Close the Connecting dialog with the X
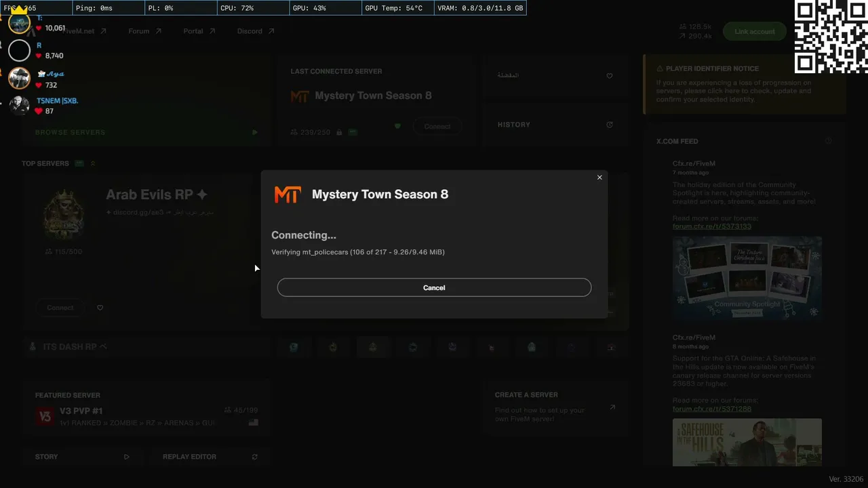The width and height of the screenshot is (868, 488). (x=599, y=178)
